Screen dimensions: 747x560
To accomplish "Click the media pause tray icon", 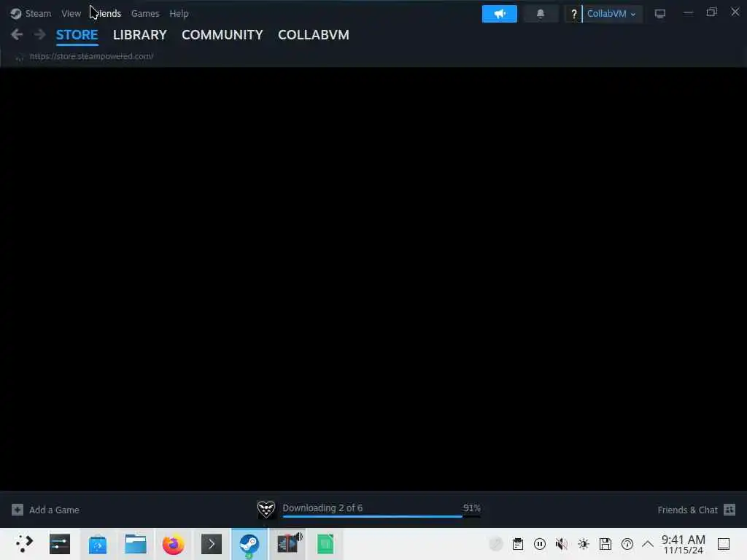I will [540, 544].
